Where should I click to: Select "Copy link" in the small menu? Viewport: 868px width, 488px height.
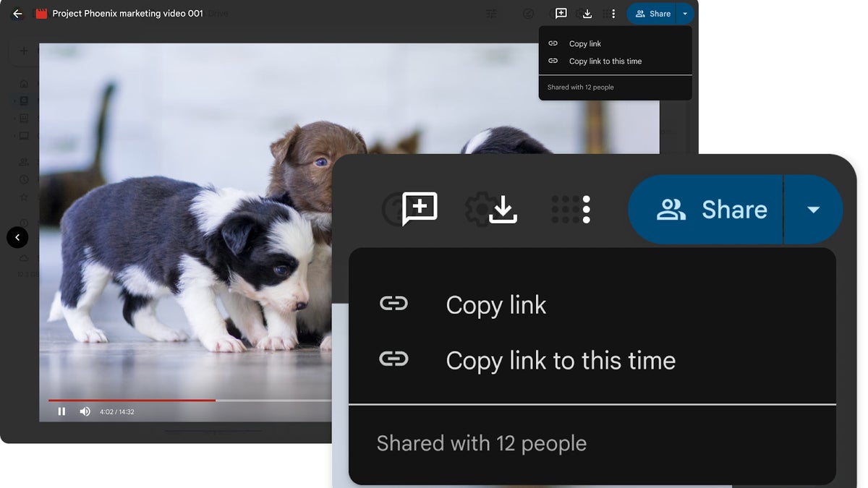(584, 43)
